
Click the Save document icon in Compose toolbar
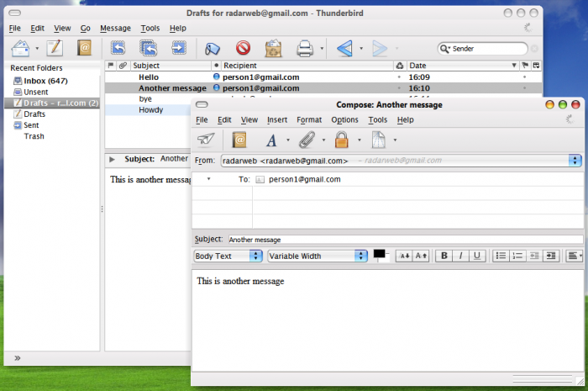point(378,140)
